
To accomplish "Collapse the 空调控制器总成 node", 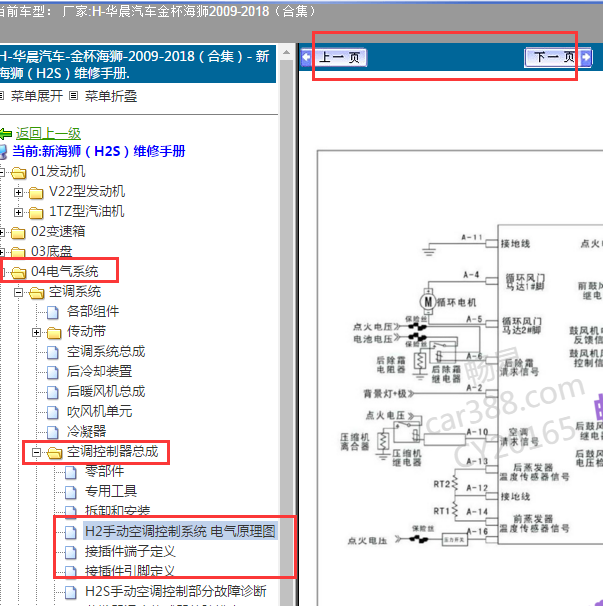I will pos(36,452).
